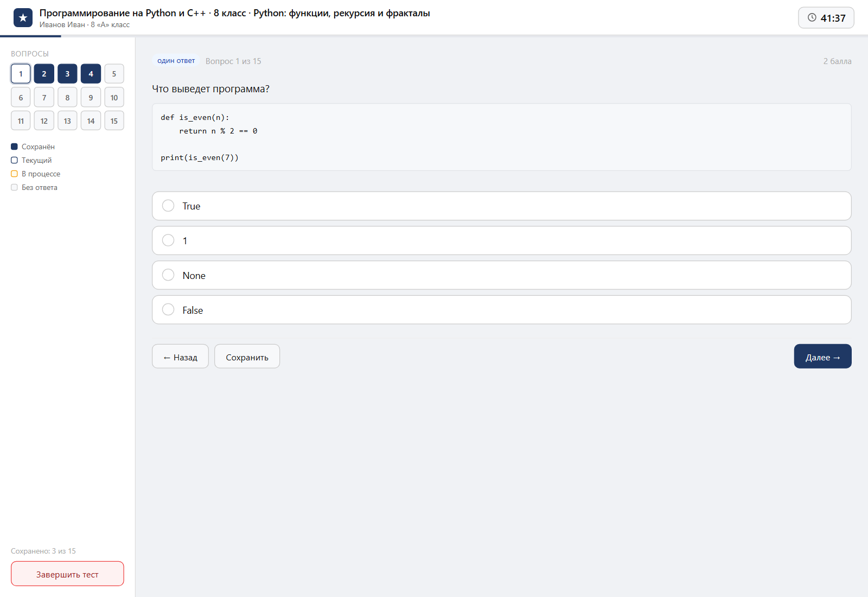Save answer with Сохранить button
Viewport: 868px width, 597px height.
coord(247,357)
